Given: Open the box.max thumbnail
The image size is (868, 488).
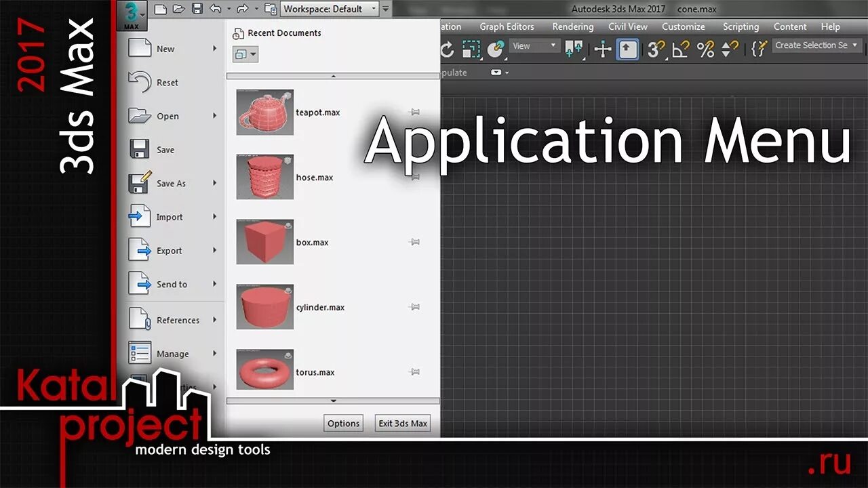Looking at the screenshot, I should click(x=264, y=242).
